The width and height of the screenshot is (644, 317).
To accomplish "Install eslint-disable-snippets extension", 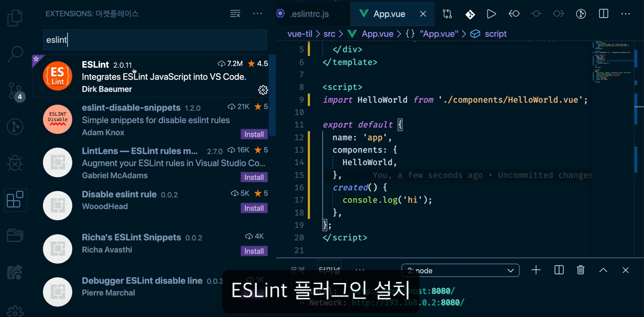I will coord(254,134).
